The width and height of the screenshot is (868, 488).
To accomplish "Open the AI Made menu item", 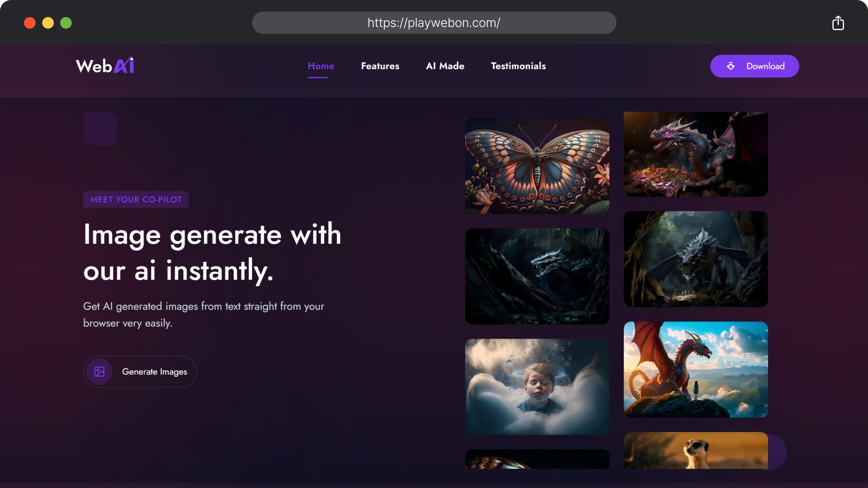I will click(x=445, y=66).
